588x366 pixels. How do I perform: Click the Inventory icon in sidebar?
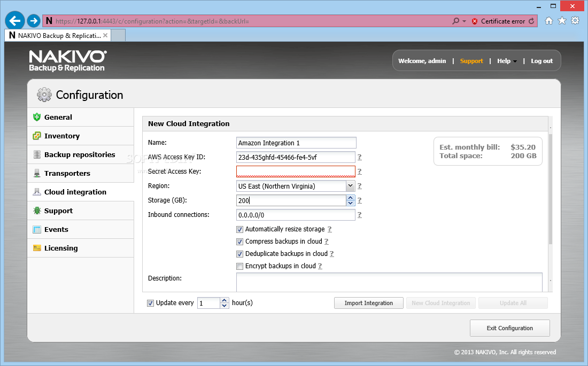[37, 136]
